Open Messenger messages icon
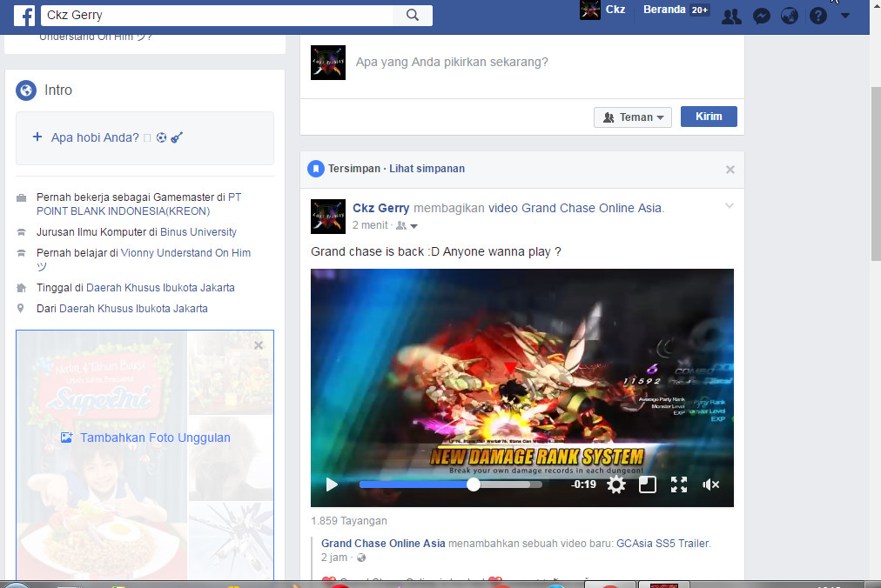Screen dimensions: 881x588 [x=762, y=17]
